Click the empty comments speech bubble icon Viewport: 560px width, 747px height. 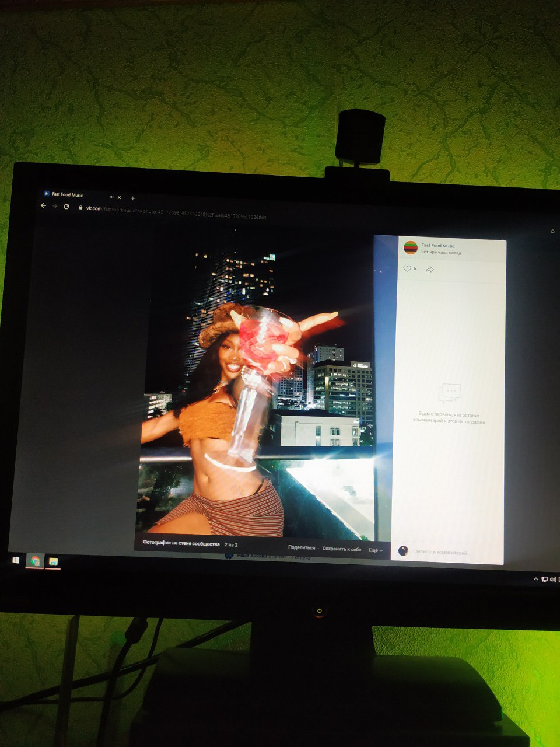tap(449, 393)
